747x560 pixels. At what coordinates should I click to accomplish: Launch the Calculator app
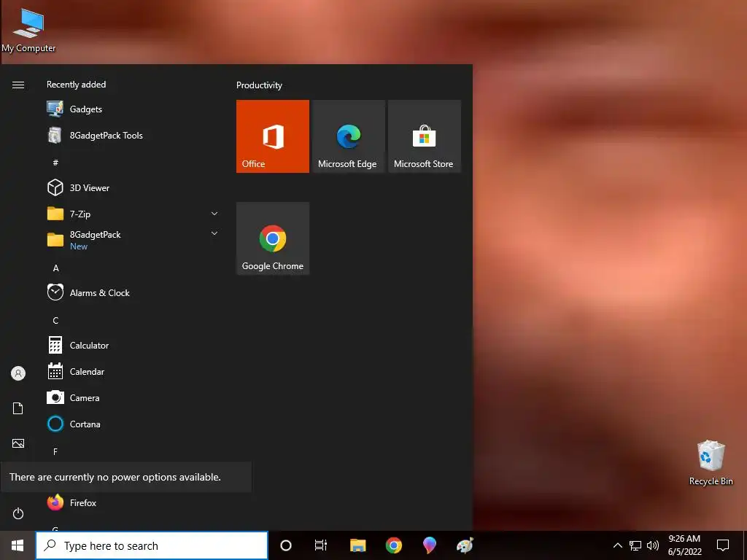point(132,345)
